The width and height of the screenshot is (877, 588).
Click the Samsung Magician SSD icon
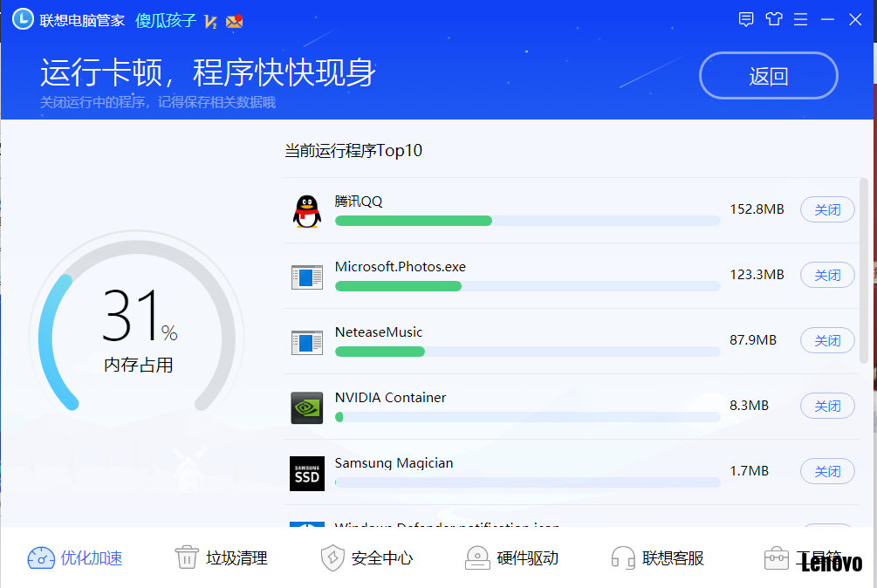click(x=306, y=473)
